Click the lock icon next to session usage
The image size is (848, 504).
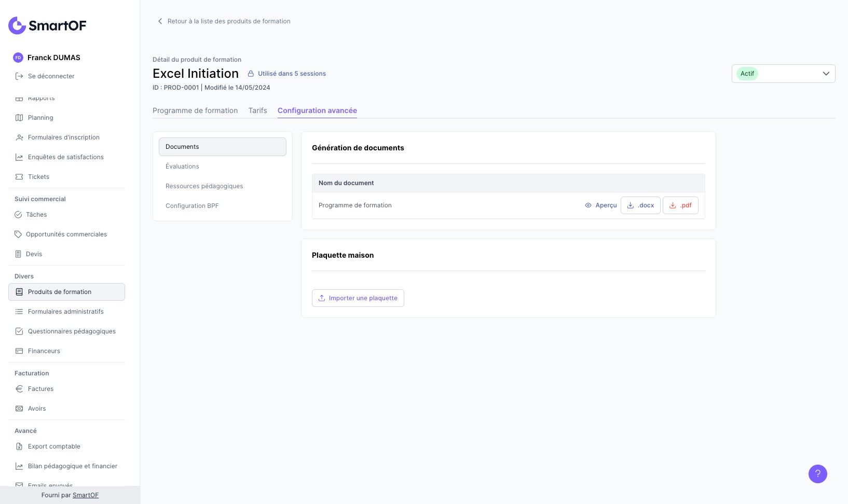tap(251, 74)
